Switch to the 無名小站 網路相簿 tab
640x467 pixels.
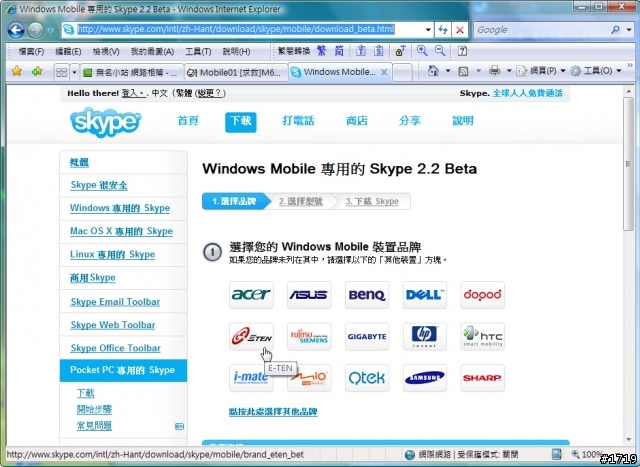pos(132,73)
